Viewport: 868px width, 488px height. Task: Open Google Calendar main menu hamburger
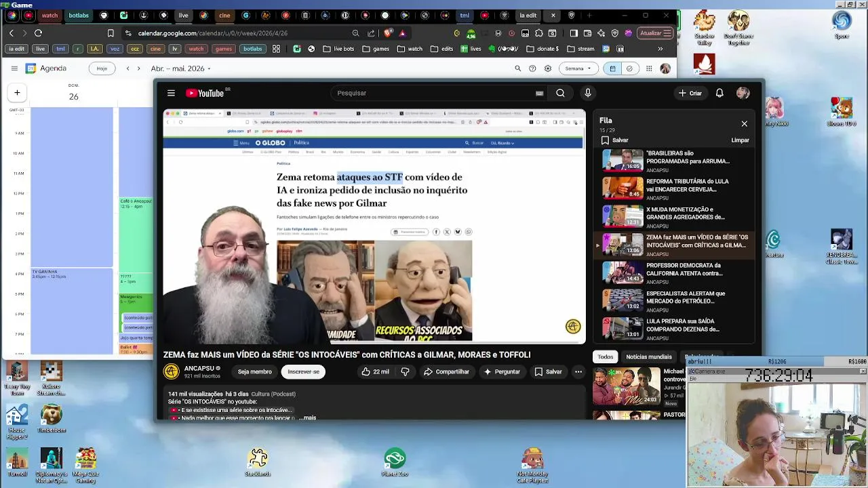tap(14, 68)
